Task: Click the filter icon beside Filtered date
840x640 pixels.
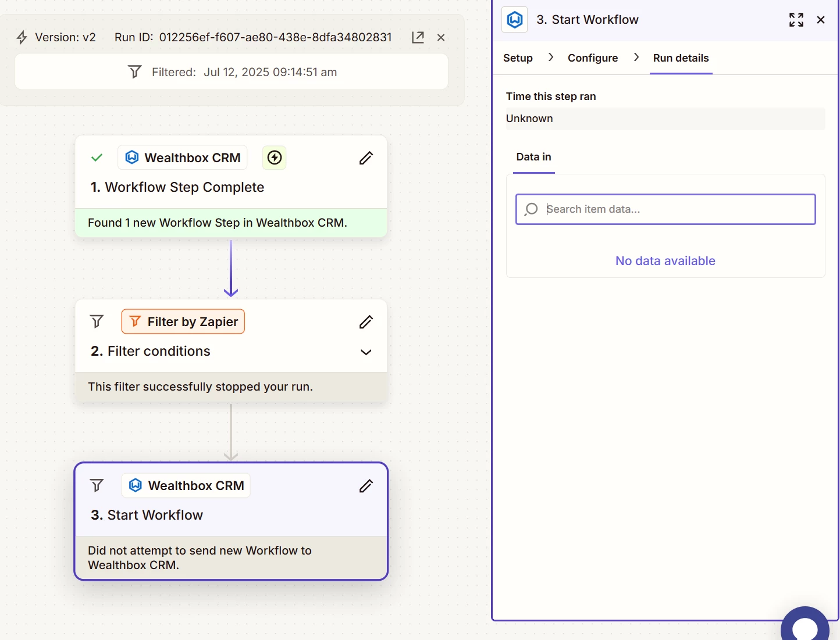Action: (x=134, y=72)
